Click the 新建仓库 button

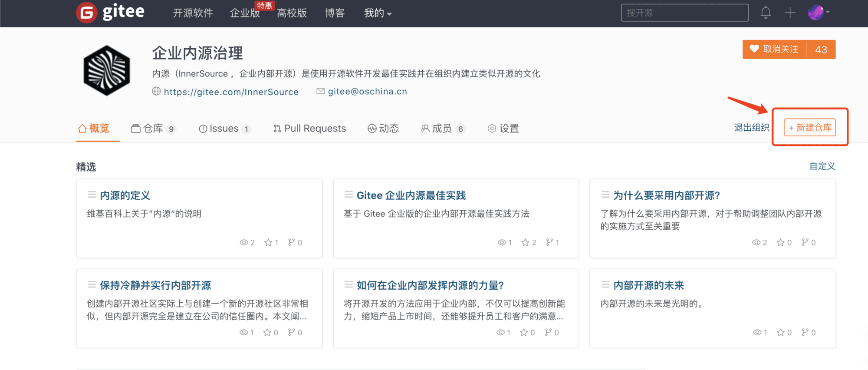[x=810, y=127]
